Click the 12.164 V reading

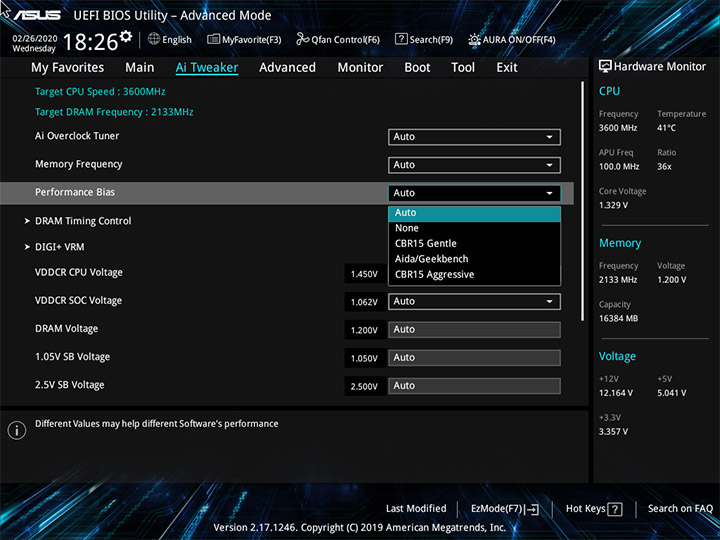[x=615, y=393]
